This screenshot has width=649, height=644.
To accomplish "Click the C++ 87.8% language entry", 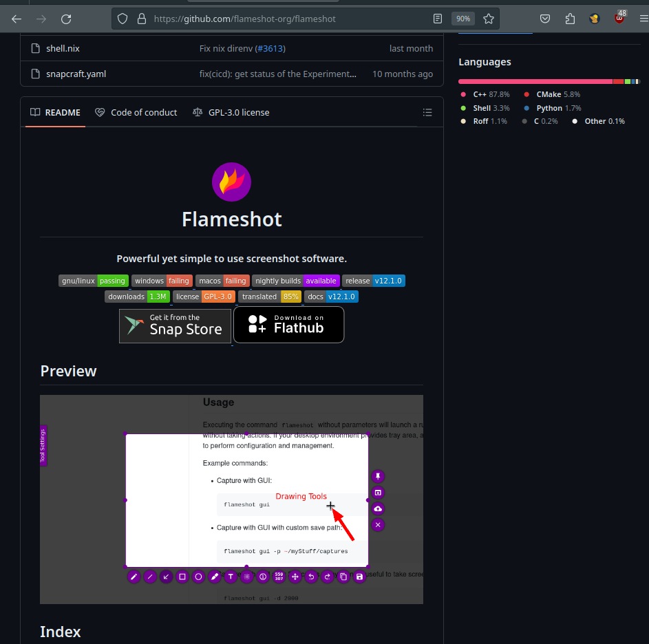I will (x=485, y=94).
